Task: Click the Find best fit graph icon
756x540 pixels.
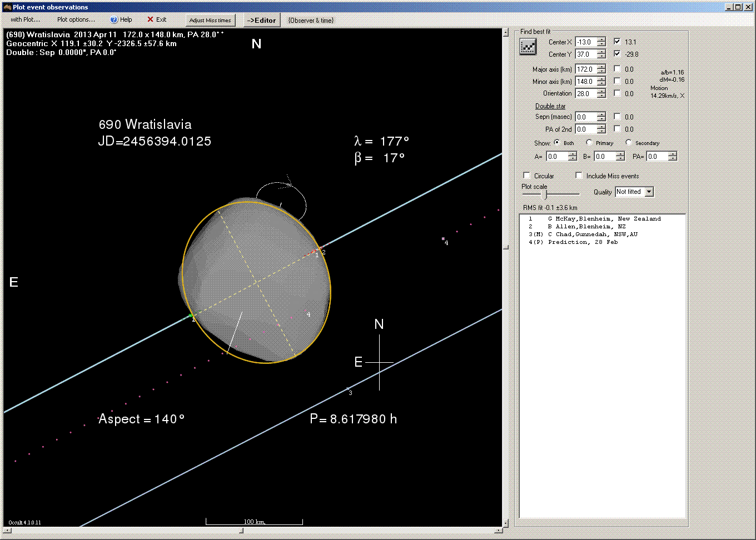Action: coord(528,47)
